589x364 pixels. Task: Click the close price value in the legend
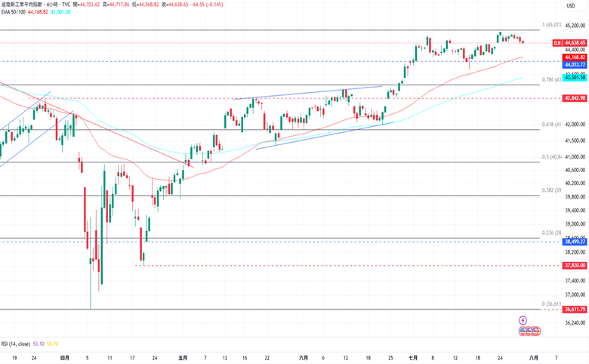pyautogui.click(x=177, y=5)
